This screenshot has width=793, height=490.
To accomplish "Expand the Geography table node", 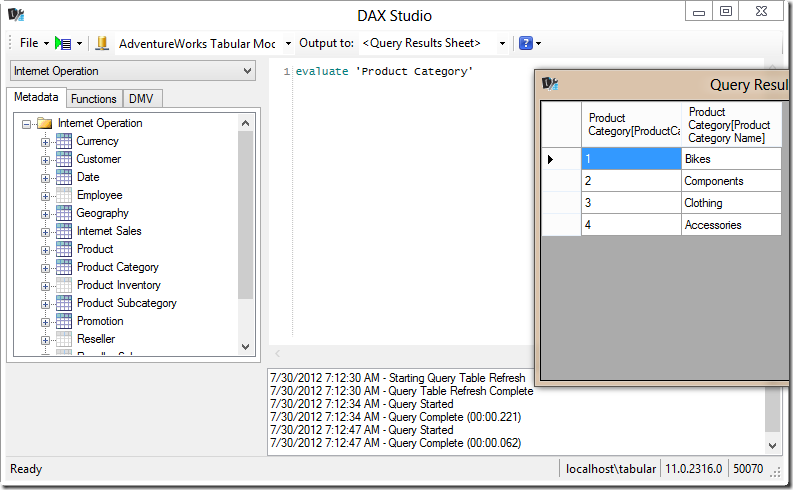I will point(45,214).
